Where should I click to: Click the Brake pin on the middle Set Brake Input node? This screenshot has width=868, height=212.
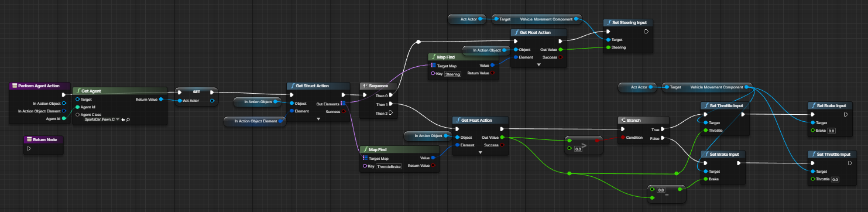click(706, 179)
